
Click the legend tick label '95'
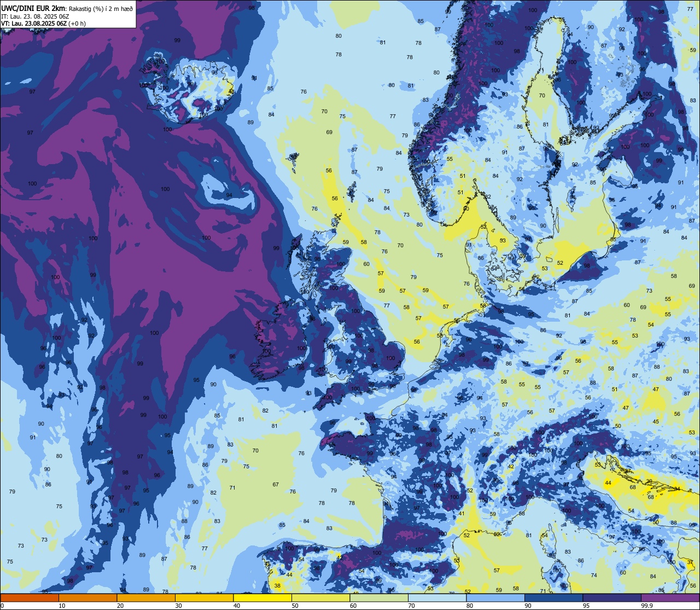coord(586,606)
